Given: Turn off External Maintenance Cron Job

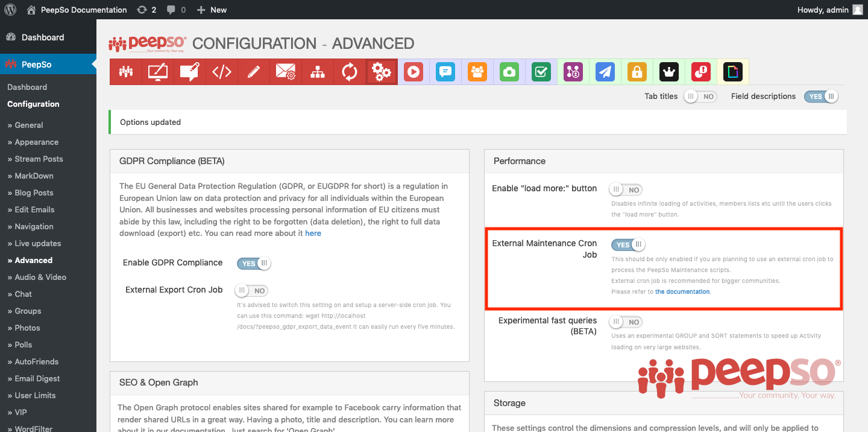Looking at the screenshot, I should click(x=628, y=245).
